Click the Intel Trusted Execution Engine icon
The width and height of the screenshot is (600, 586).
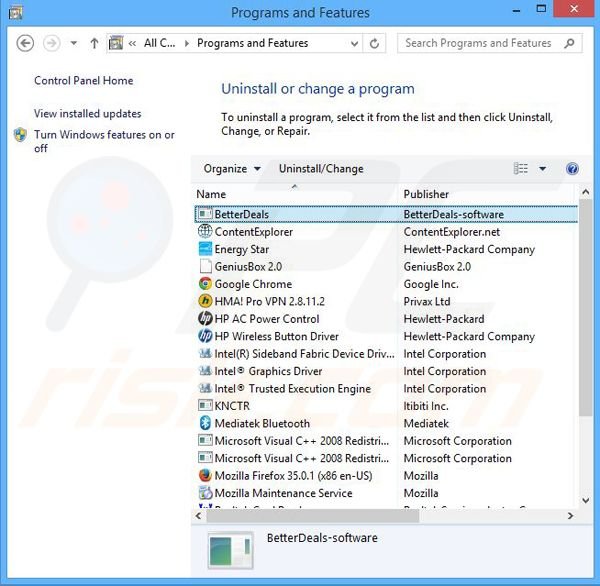pyautogui.click(x=205, y=388)
